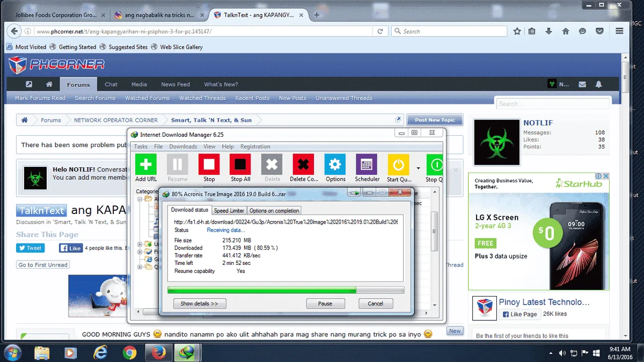Click the download progress bar
The image size is (644, 362).
[286, 290]
